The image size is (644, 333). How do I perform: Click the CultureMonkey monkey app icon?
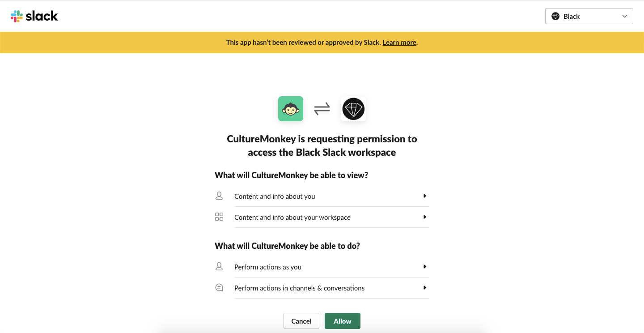coord(291,108)
